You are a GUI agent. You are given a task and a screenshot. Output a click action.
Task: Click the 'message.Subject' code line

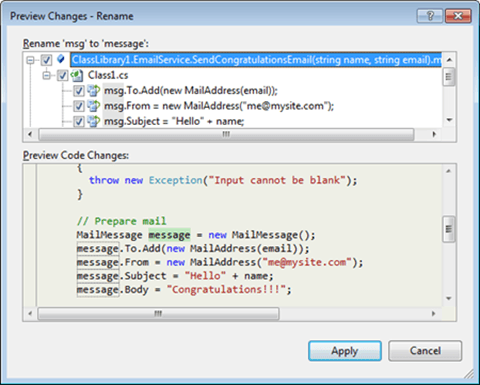[175, 276]
